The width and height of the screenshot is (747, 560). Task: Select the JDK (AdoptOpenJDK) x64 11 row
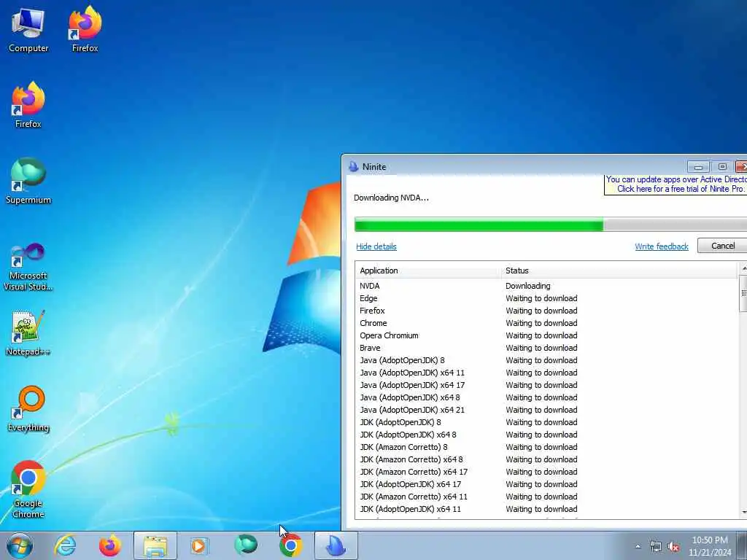point(546,508)
